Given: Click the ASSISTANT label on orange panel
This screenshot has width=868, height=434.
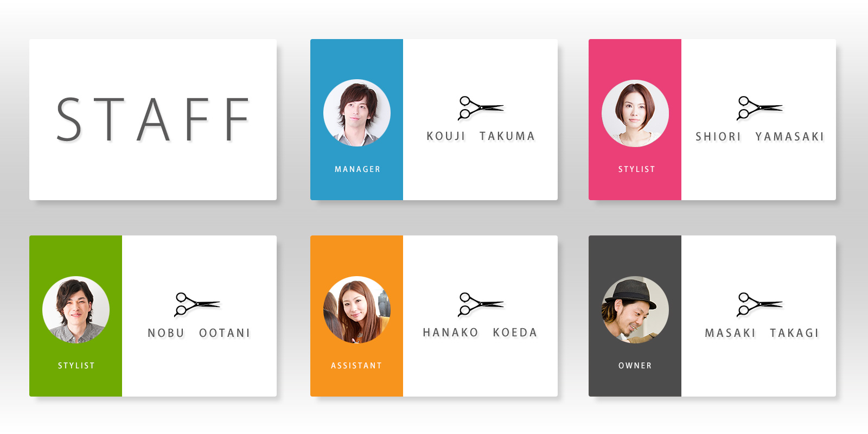Looking at the screenshot, I should point(356,366).
